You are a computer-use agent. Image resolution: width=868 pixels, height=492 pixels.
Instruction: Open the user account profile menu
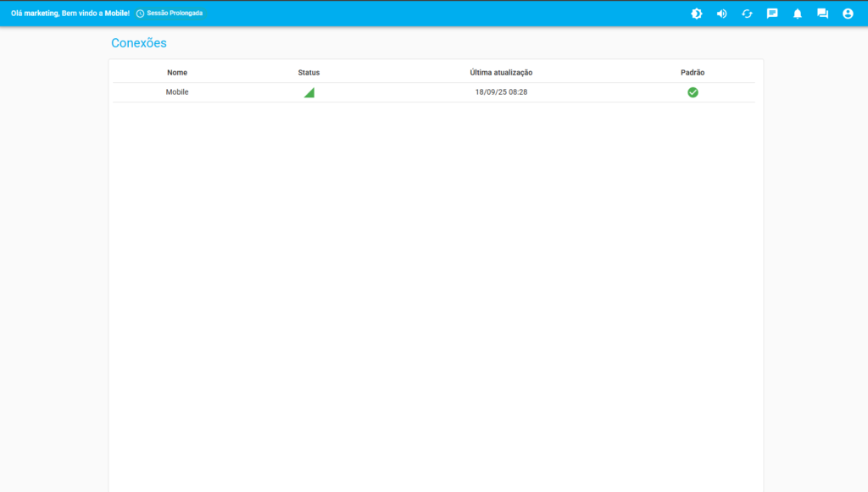click(x=848, y=14)
